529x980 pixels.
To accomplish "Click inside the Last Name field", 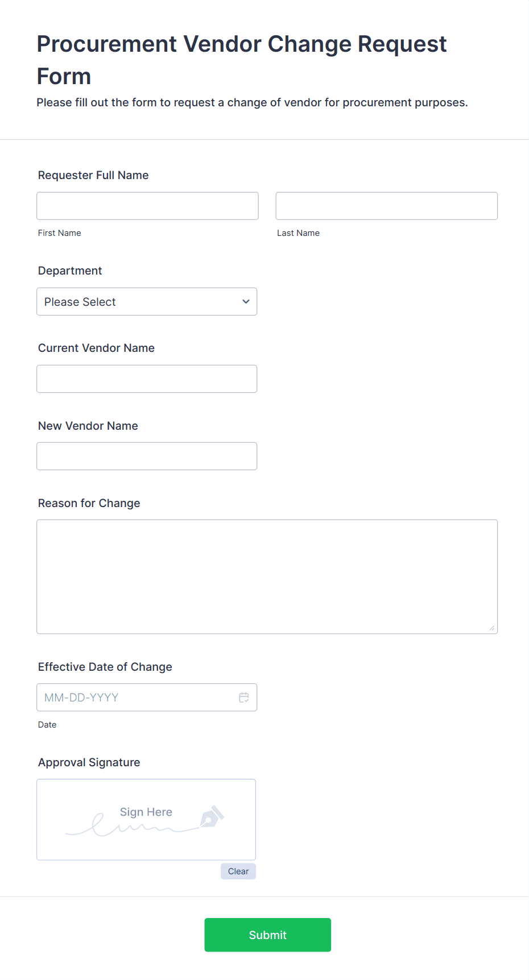I will (386, 206).
